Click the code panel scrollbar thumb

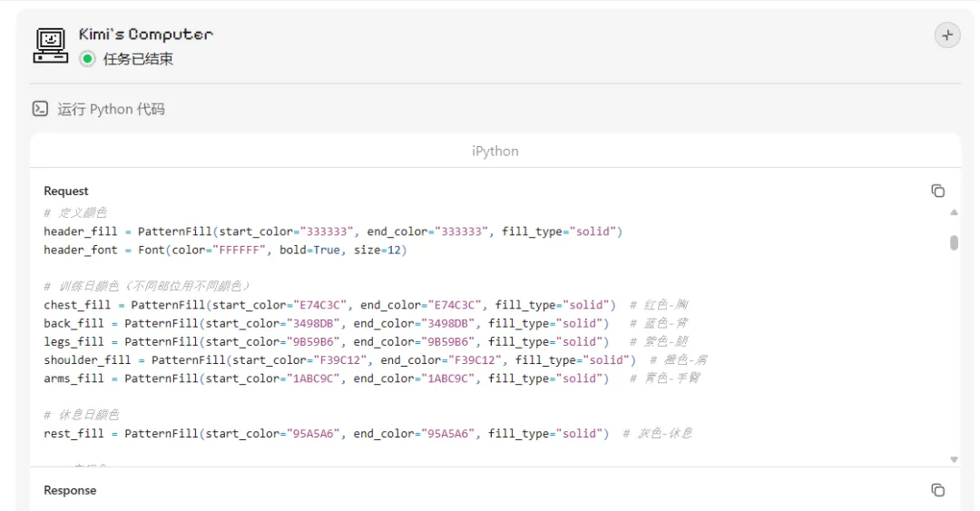(x=954, y=242)
